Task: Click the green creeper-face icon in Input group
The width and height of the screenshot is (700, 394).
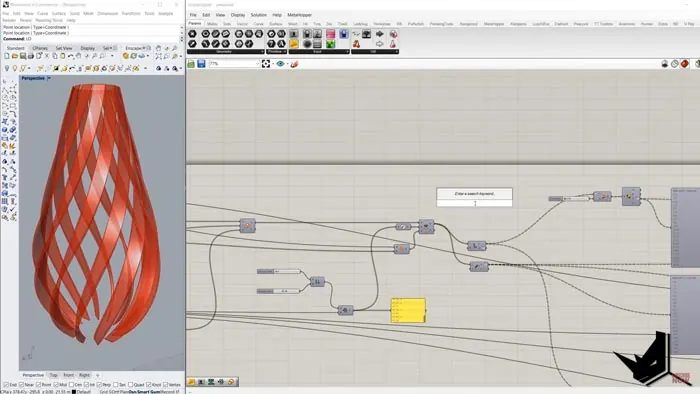Action: (330, 44)
